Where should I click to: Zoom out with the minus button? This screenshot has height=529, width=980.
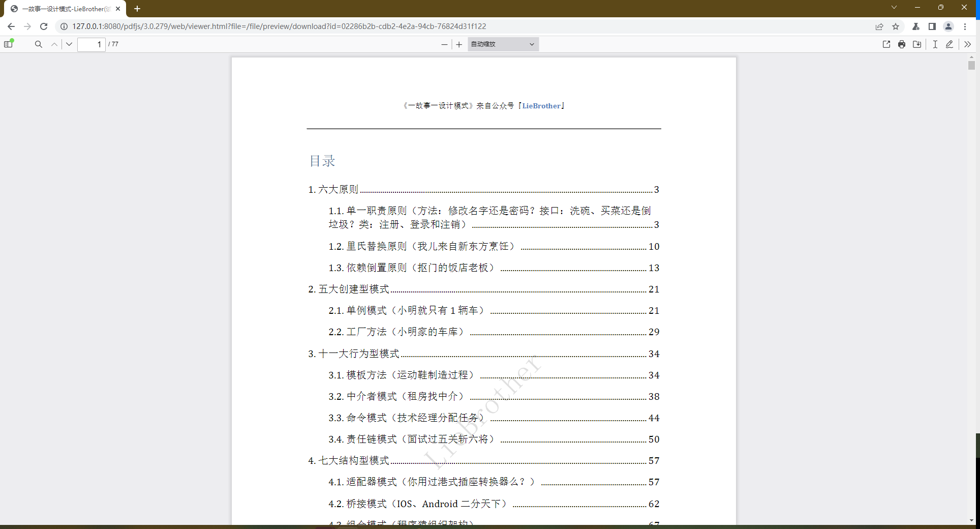pos(444,44)
